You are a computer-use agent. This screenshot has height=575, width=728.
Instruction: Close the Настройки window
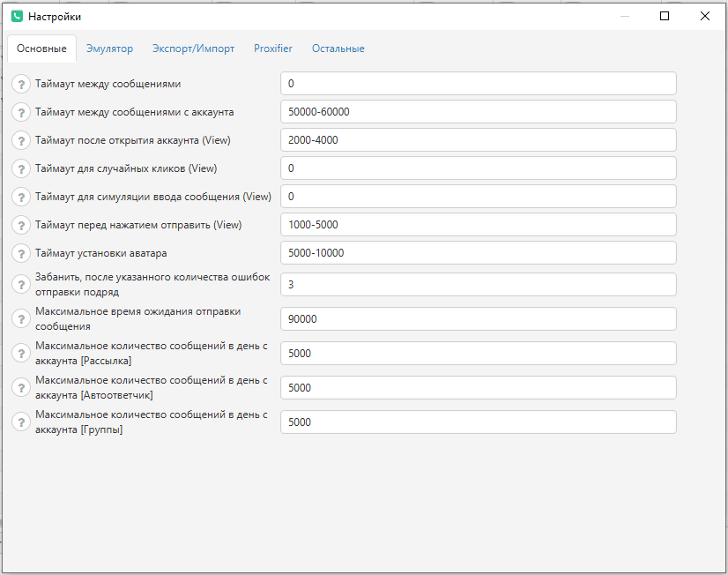click(705, 16)
